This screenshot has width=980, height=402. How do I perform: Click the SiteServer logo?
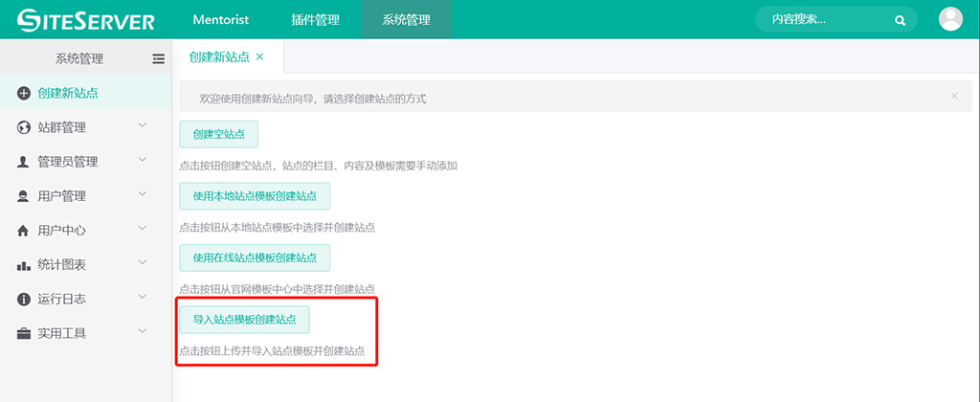pyautogui.click(x=84, y=19)
